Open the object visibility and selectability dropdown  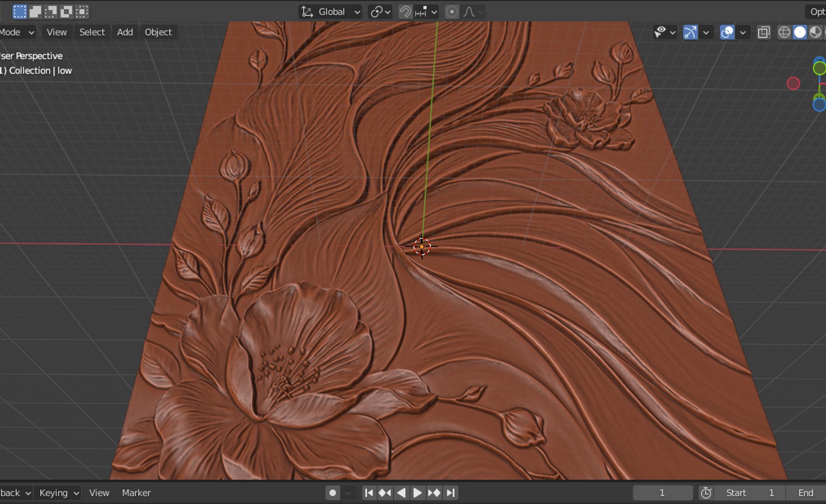pos(665,32)
